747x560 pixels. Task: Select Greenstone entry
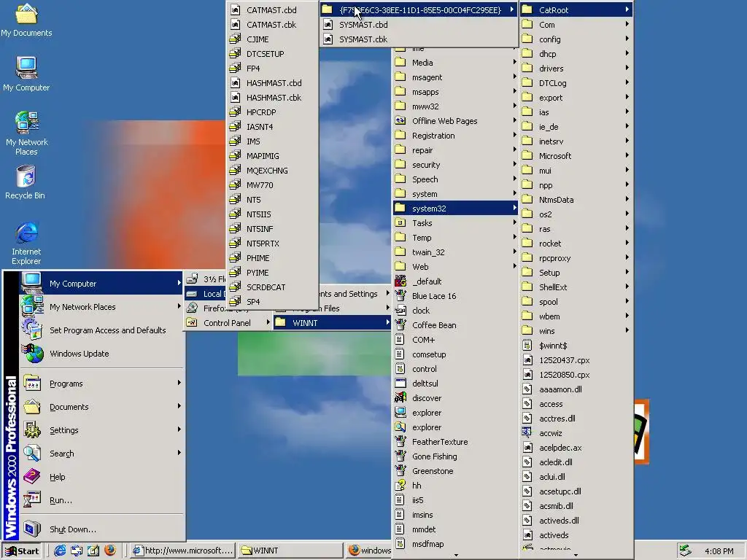coord(455,471)
